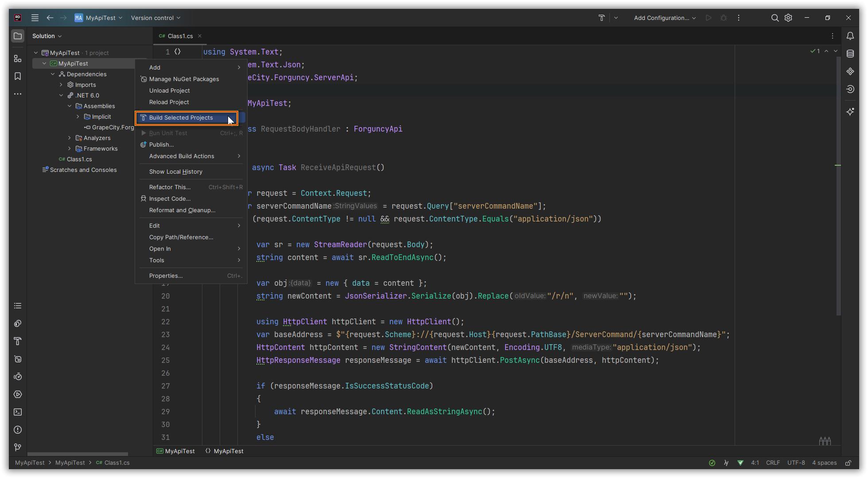Toggle the read-only lock icon in status bar

pos(848,463)
